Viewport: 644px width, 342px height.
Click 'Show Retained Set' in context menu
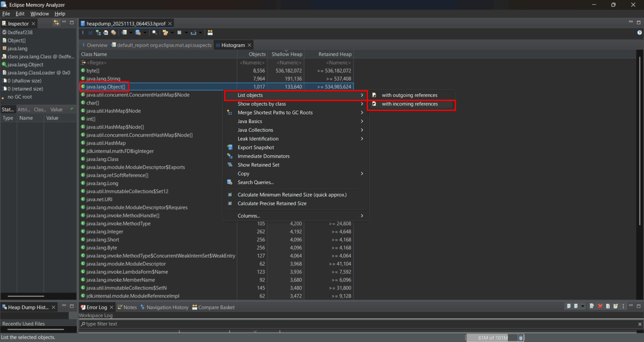click(258, 165)
